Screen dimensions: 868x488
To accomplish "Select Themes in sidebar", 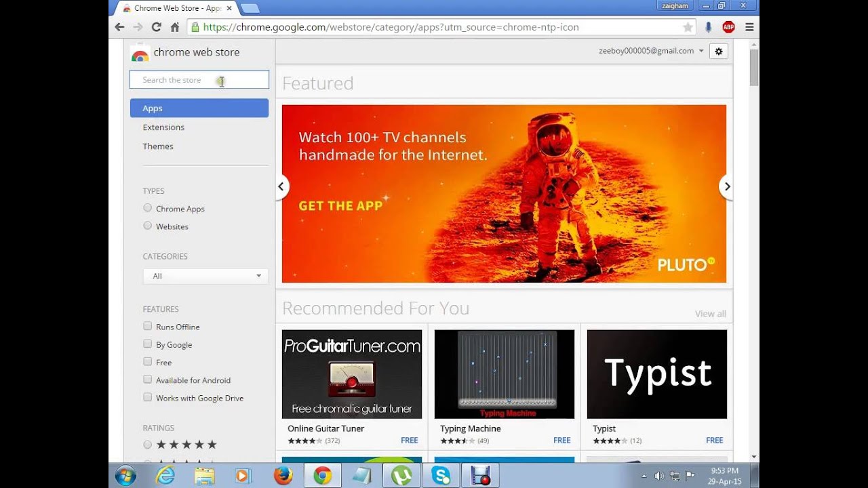I will (158, 146).
